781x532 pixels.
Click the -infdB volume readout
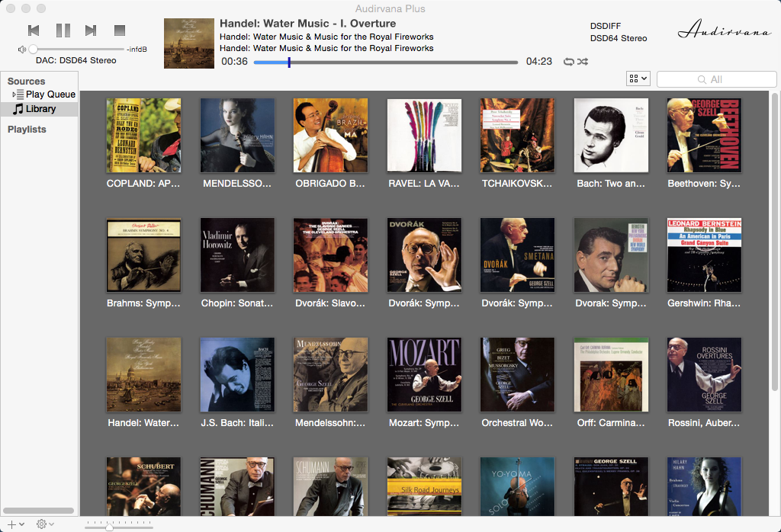click(x=137, y=50)
